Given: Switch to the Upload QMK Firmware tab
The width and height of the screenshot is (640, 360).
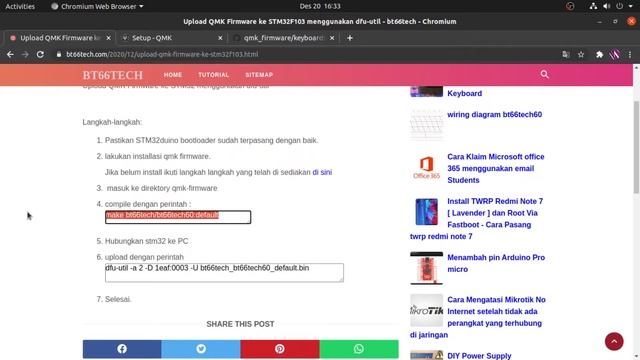Looking at the screenshot, I should (x=60, y=38).
